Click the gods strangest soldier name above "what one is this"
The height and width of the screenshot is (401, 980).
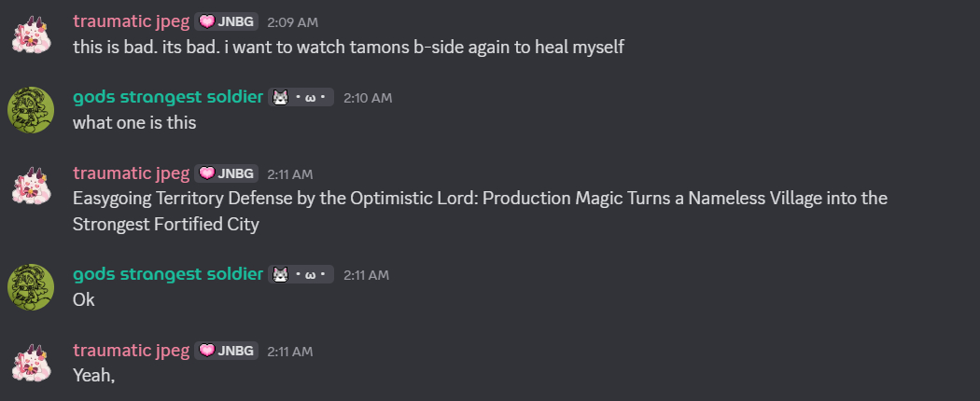click(x=168, y=97)
